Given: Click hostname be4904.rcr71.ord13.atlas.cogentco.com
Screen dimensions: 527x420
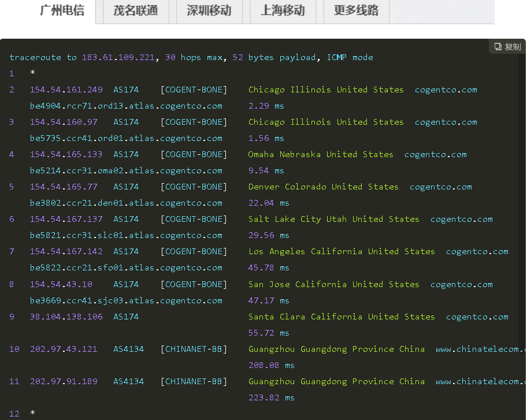Looking at the screenshot, I should pos(126,106).
